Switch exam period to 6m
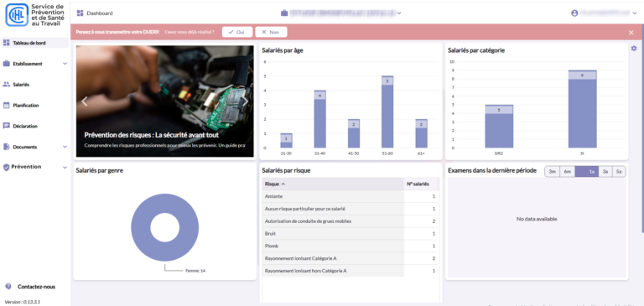Screen dimensions: 644x306 [x=567, y=172]
